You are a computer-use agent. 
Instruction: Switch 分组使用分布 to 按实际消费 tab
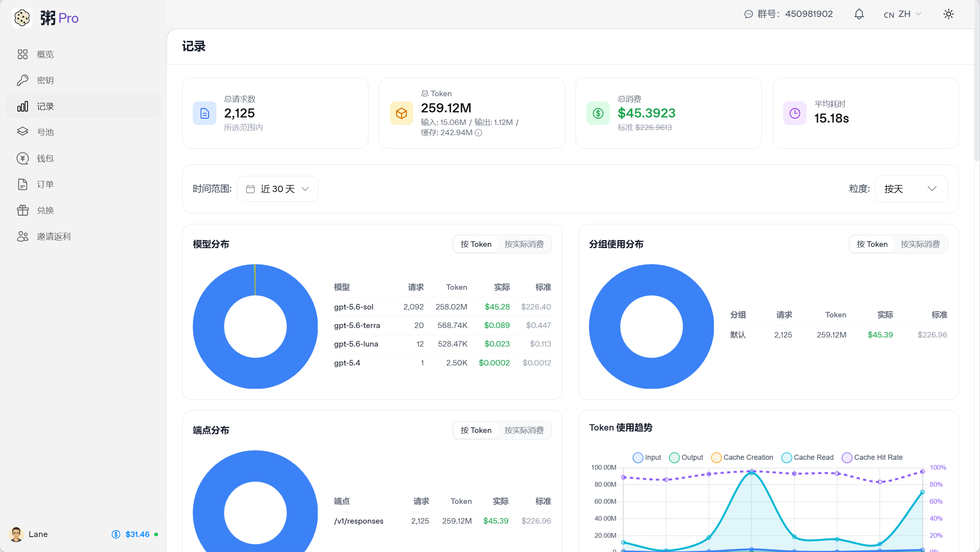(920, 244)
